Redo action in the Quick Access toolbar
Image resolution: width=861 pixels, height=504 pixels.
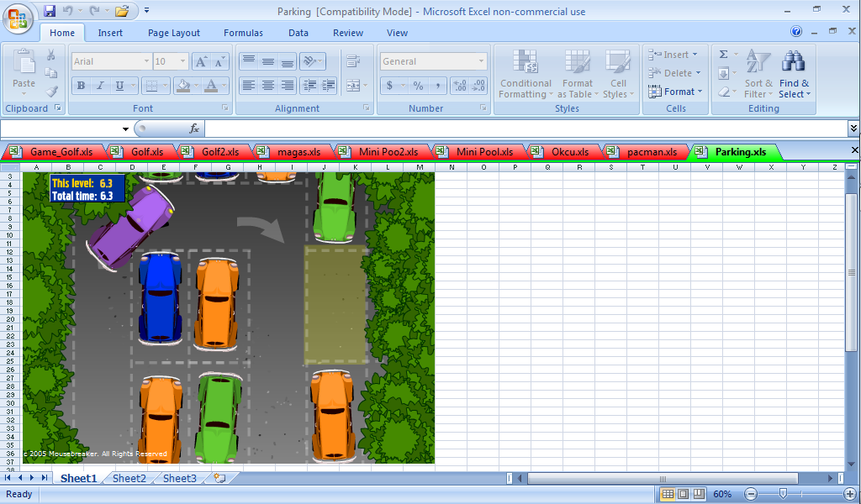pyautogui.click(x=94, y=10)
